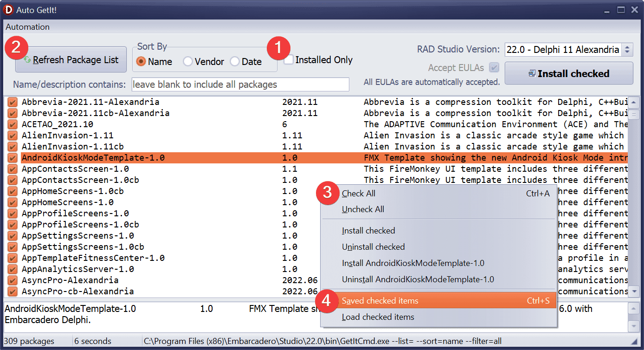
Task: Toggle the Installed Only checkbox
Action: click(x=289, y=60)
